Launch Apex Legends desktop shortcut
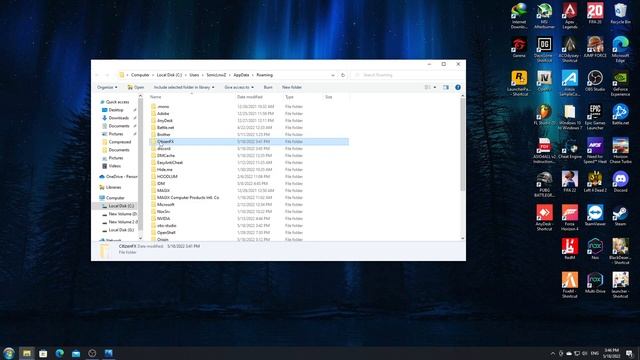The image size is (640, 360). [x=569, y=16]
